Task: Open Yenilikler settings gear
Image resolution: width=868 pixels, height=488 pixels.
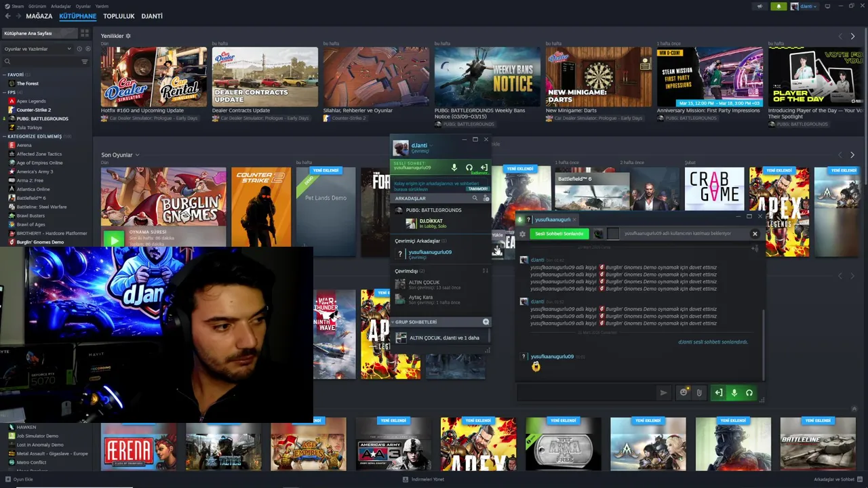Action: [128, 36]
